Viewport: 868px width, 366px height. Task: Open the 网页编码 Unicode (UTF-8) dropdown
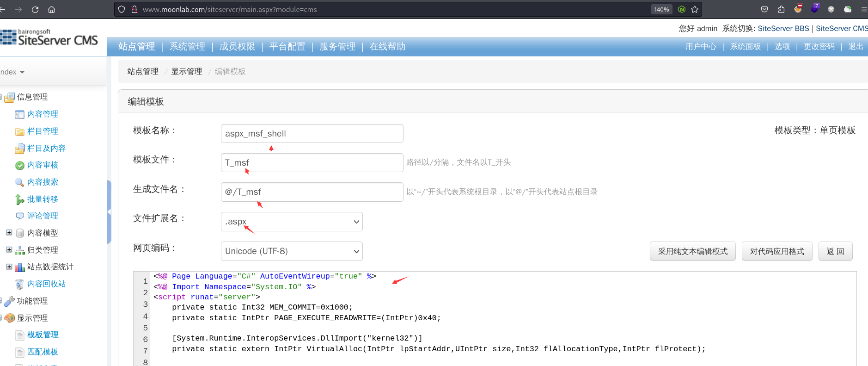[x=292, y=251]
